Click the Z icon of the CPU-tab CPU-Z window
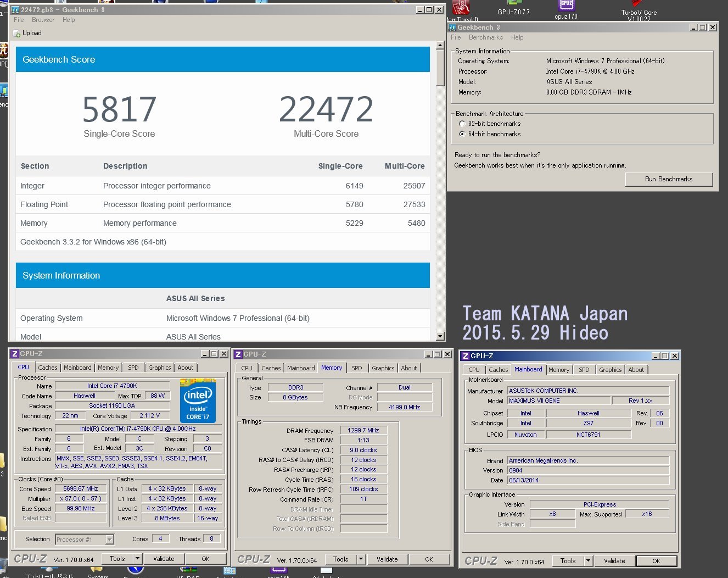728x578 pixels. pos(15,354)
